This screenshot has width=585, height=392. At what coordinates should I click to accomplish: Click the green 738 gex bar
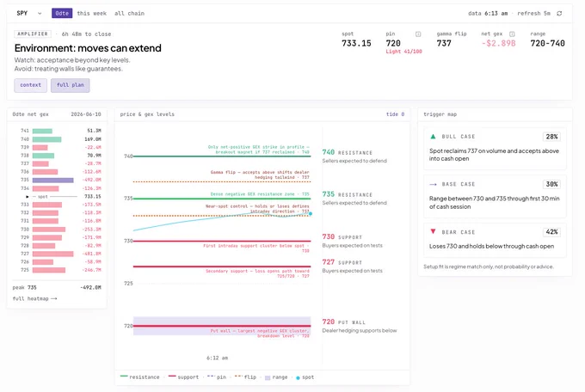43,156
